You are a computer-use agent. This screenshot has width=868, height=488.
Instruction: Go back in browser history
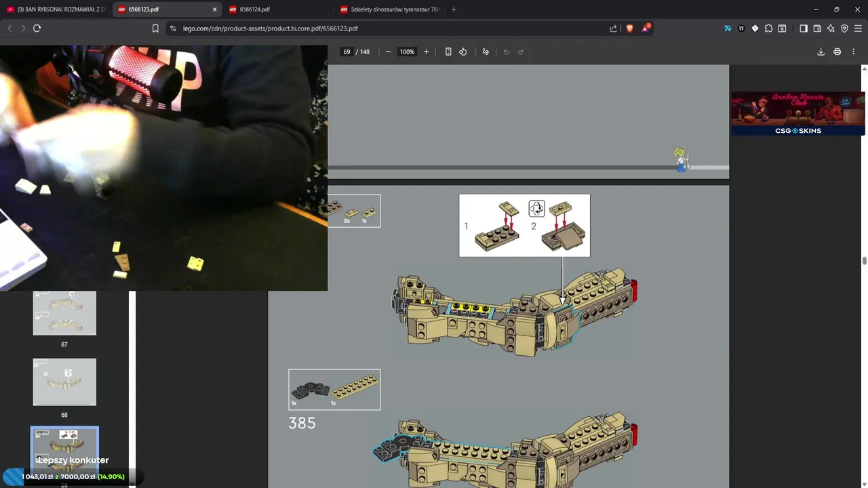pos(9,28)
